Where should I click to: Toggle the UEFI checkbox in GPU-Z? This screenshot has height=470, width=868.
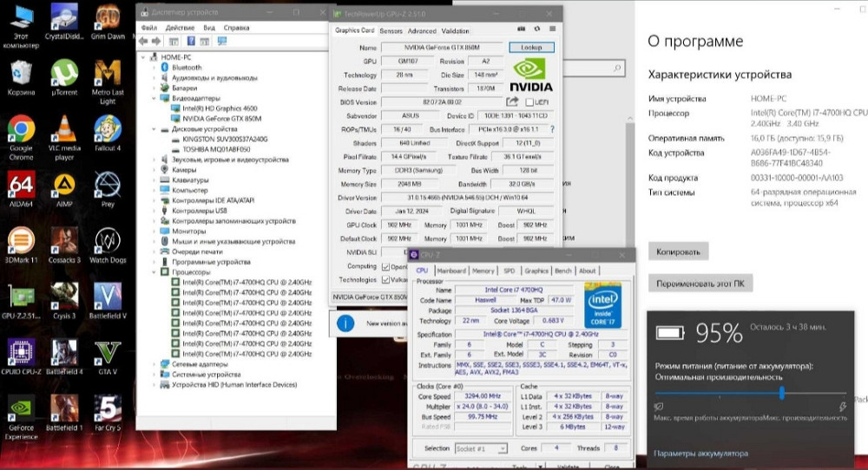[529, 102]
